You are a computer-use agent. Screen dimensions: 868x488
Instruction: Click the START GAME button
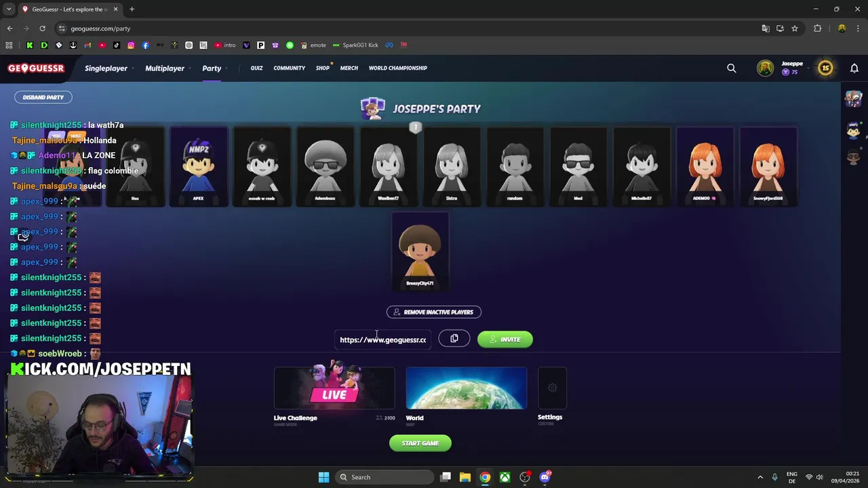pos(420,443)
